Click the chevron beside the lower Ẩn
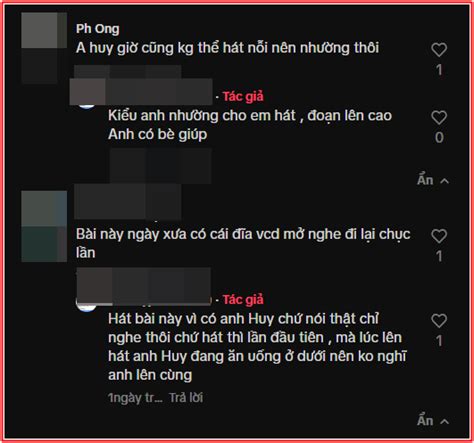Viewport: 474px width, 443px height. [445, 422]
